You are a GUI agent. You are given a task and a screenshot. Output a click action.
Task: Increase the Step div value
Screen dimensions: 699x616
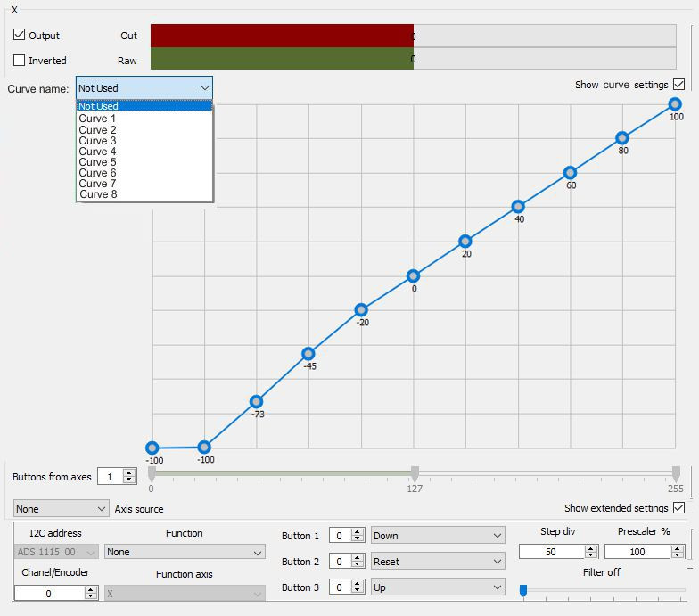point(591,548)
